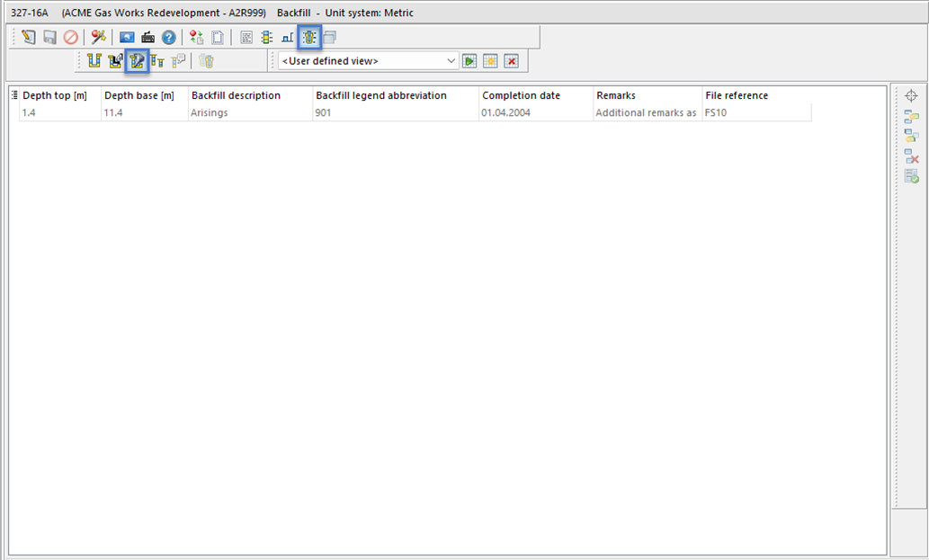
Task: Toggle the highlighted borehole view button in top toolbar
Action: [309, 38]
